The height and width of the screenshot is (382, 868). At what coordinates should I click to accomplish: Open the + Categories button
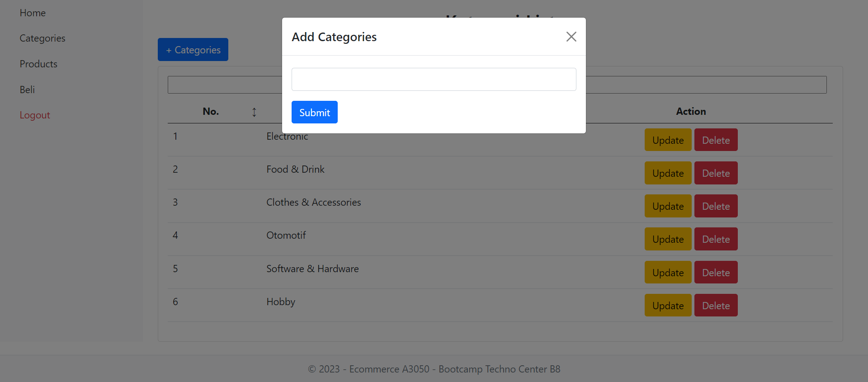click(x=193, y=50)
